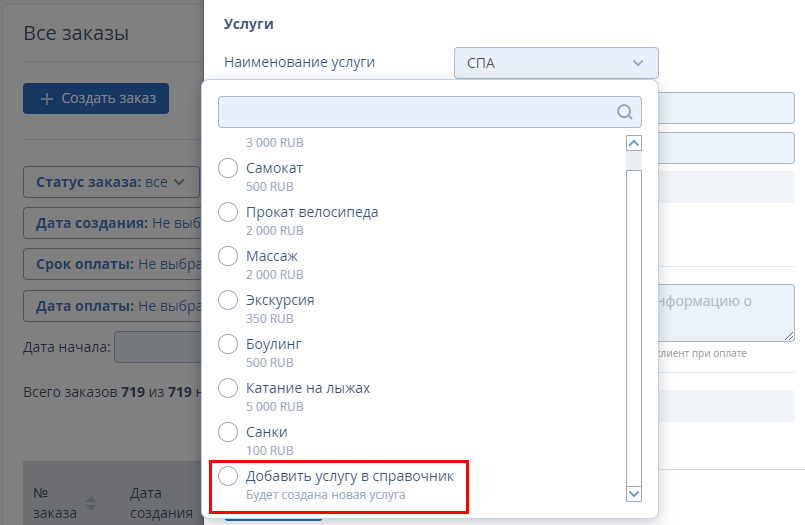This screenshot has height=525, width=805.
Task: Click the sort arrows next to № заказа
Action: [91, 503]
